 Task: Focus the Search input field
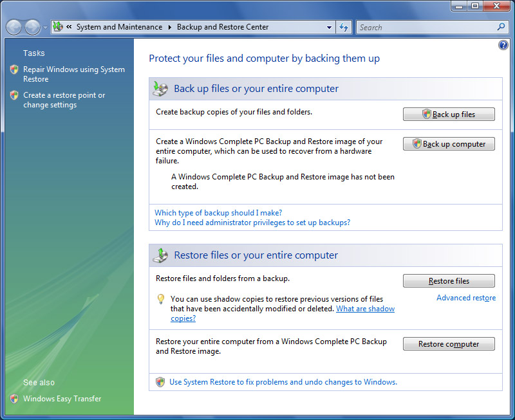tap(425, 27)
